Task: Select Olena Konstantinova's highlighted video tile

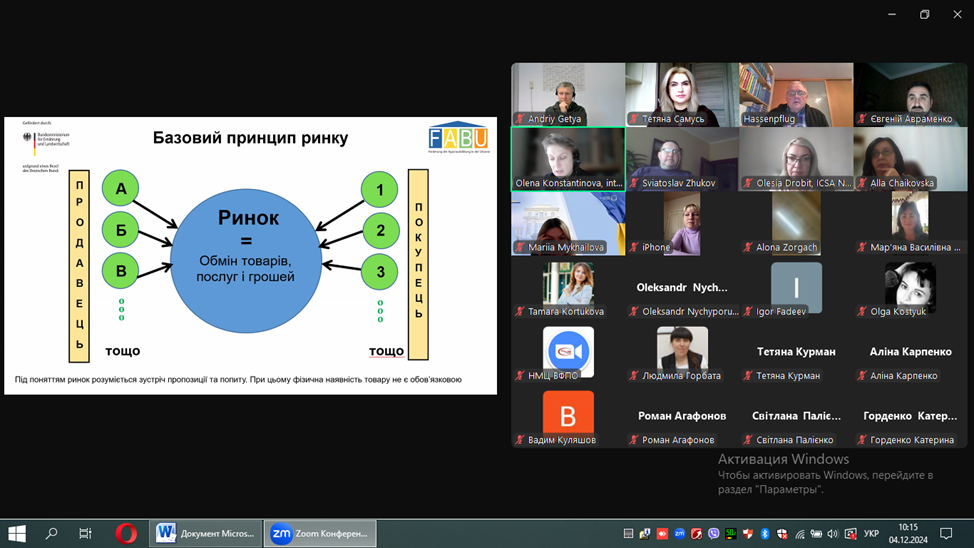Action: 568,158
